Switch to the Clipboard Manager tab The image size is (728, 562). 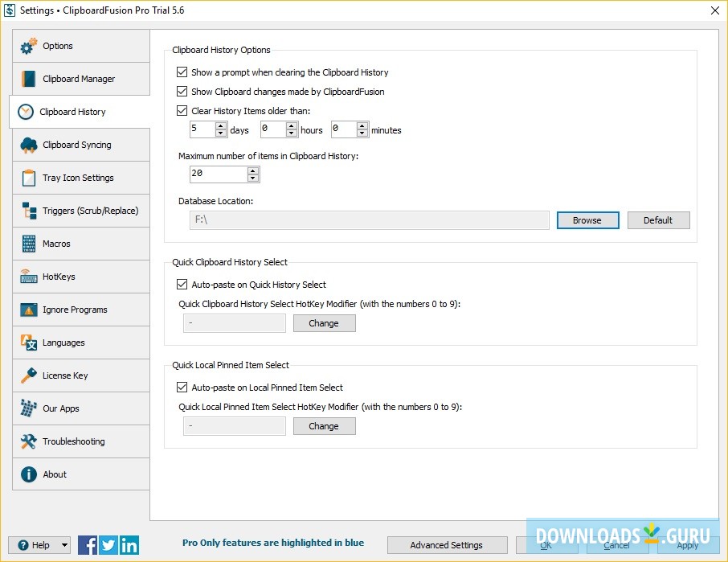81,79
